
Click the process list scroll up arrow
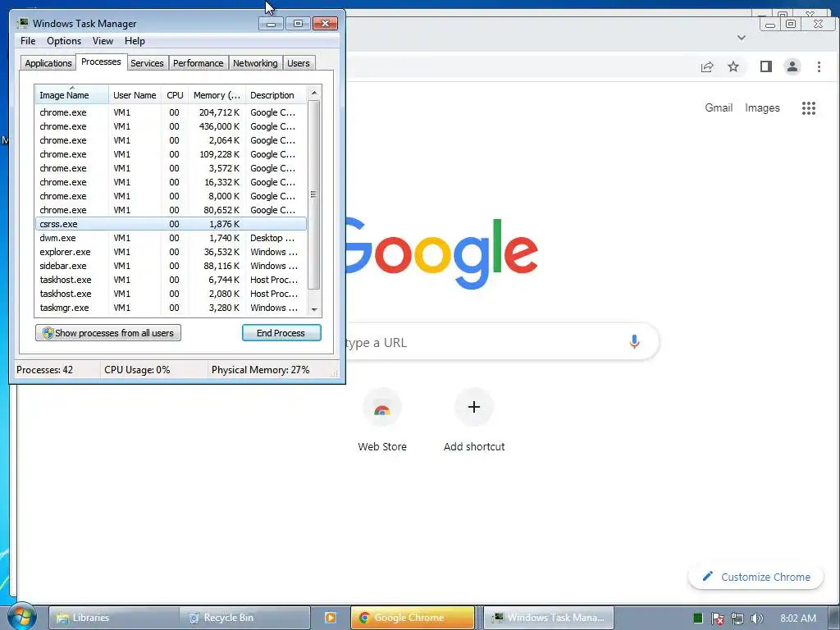(x=314, y=93)
